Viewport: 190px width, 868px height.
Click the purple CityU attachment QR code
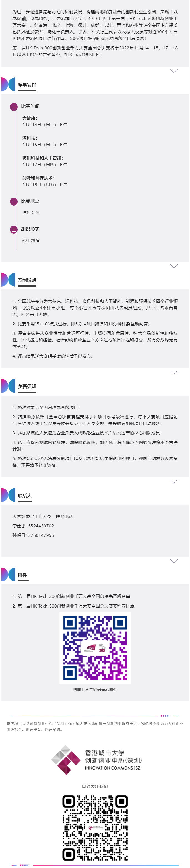coord(95,648)
